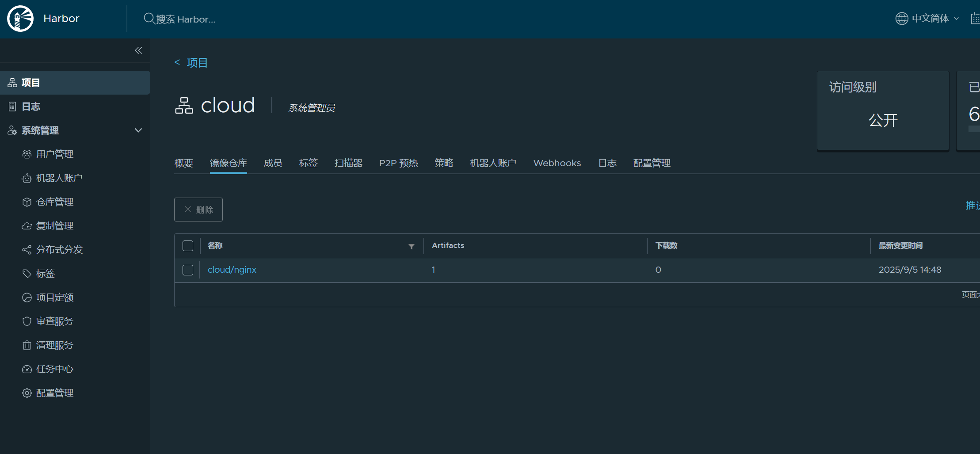Click the 仓库管理 registry cube icon
Screen dimensions: 980x454
pos(27,202)
